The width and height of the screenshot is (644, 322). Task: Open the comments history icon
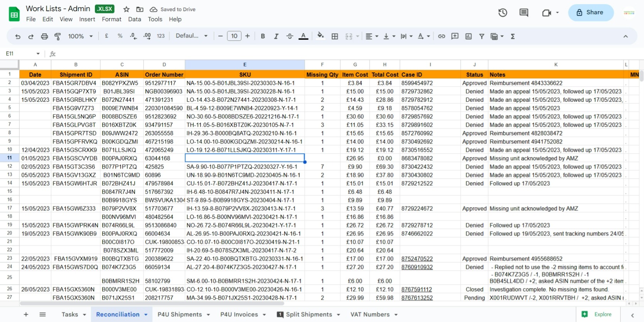pos(524,13)
